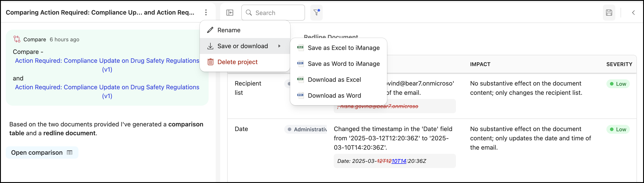Click the Administrative tag in Date row
Viewport: 644px width, 183px height.
point(305,129)
